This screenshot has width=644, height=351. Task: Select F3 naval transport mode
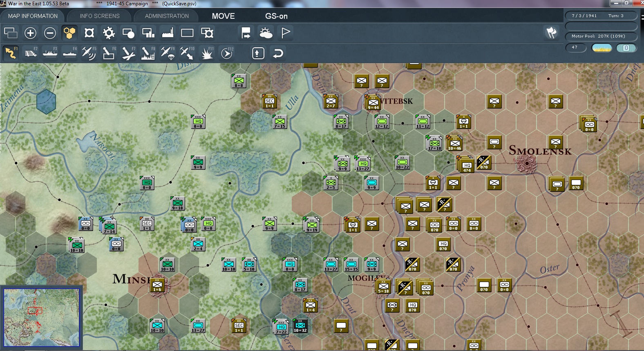50,53
